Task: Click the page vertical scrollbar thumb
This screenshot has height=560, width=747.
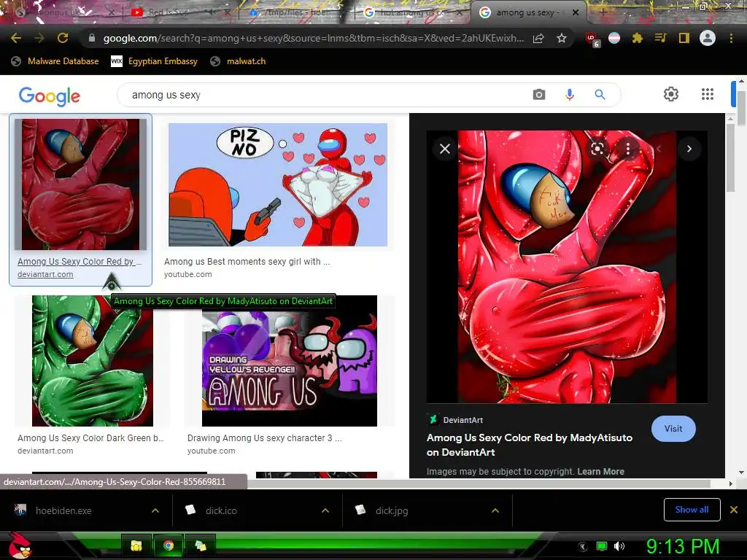Action: click(741, 109)
